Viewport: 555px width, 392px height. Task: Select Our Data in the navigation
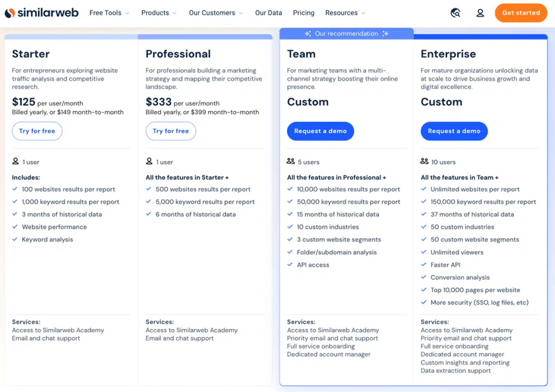(268, 12)
